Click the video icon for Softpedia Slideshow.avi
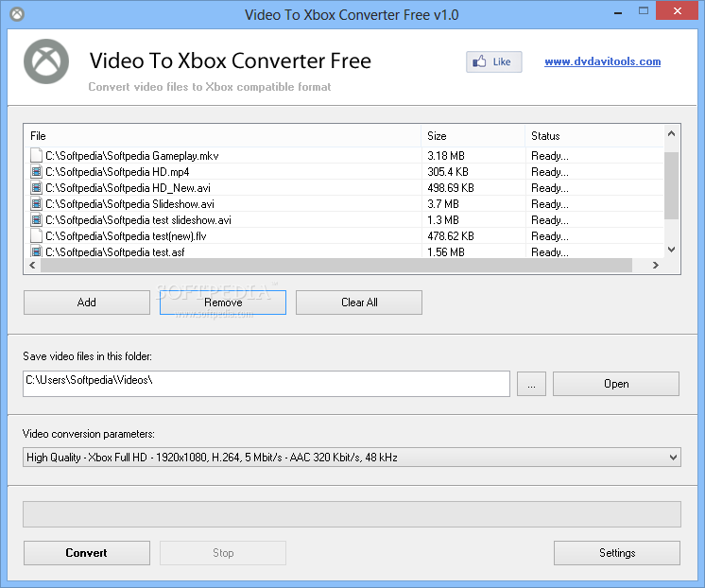This screenshot has height=588, width=705. point(36,204)
